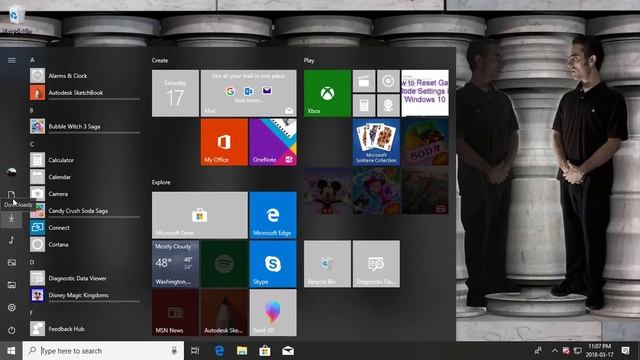Open the Autodesk SketchBook tile
Viewport: 640px width, 360px height.
224,313
